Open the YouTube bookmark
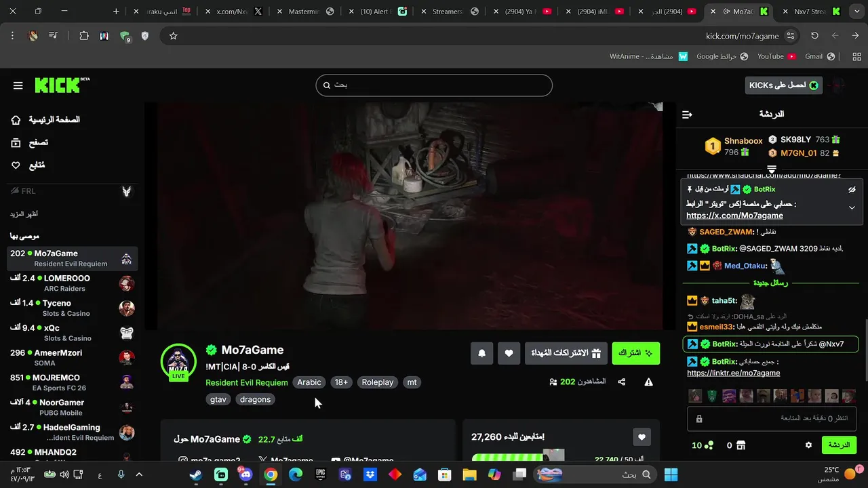Image resolution: width=868 pixels, height=488 pixels. pos(776,56)
